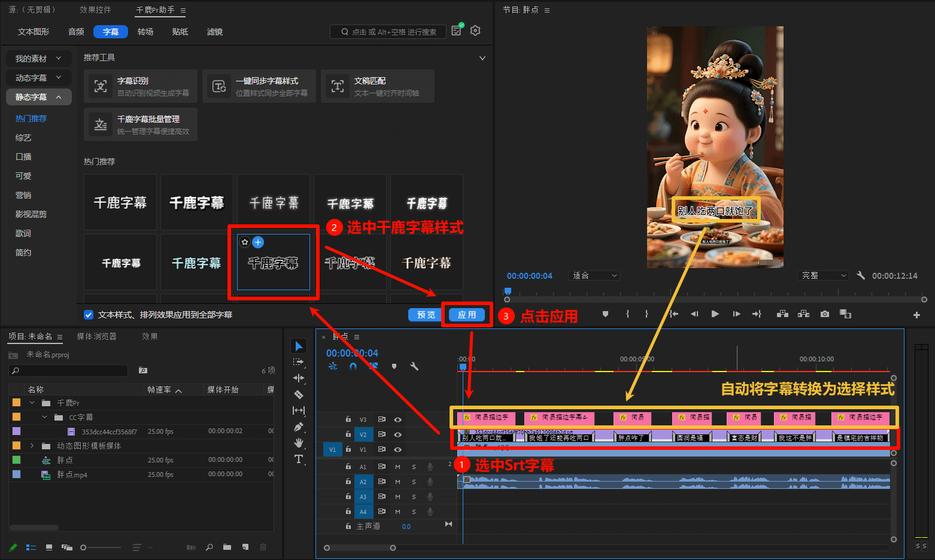Open the 适合 zoom level dropdown
935x560 pixels.
point(594,276)
